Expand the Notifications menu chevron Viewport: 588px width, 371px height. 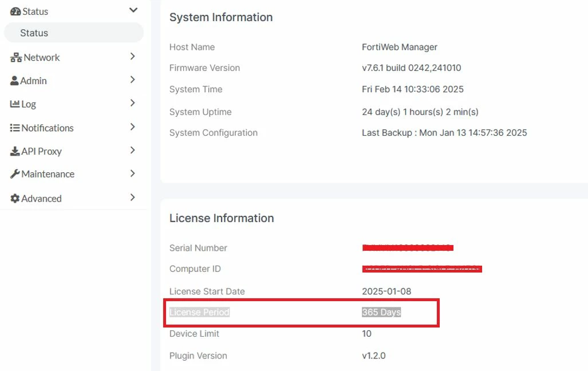(x=132, y=127)
